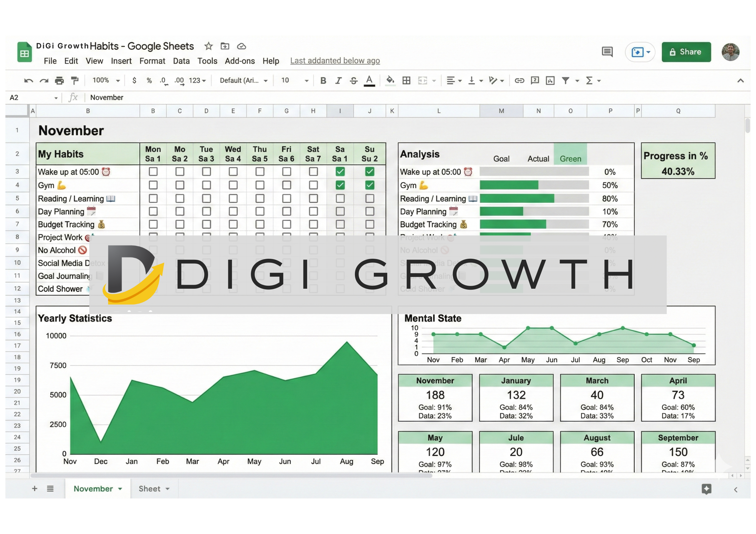Apply strikethrough formatting

pos(353,80)
